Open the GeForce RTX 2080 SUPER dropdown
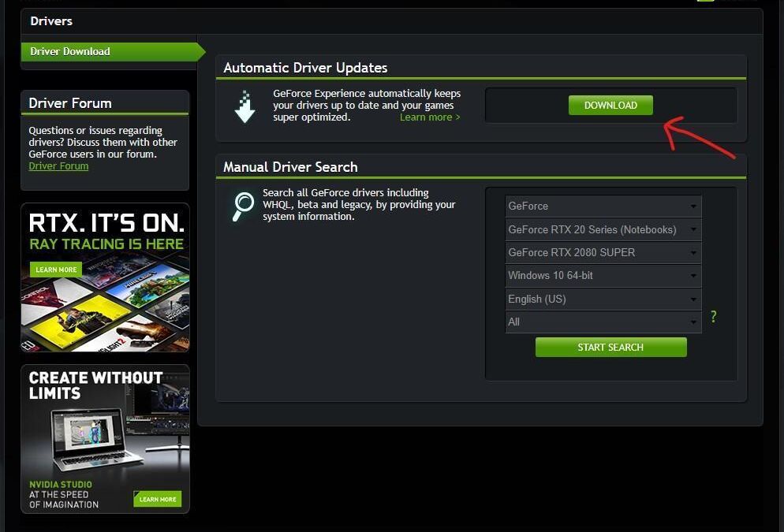The height and width of the screenshot is (532, 784). coord(603,252)
